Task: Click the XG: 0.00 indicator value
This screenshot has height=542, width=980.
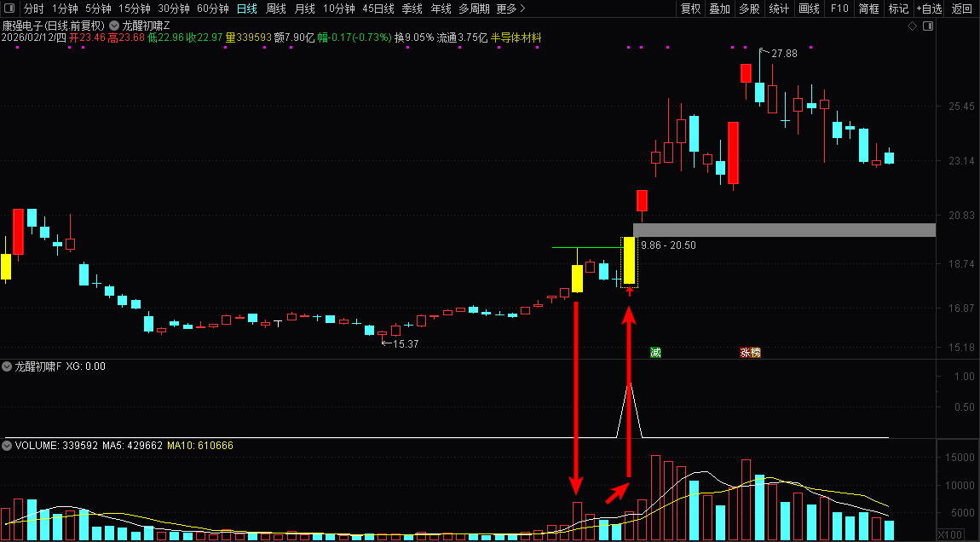Action: click(85, 366)
